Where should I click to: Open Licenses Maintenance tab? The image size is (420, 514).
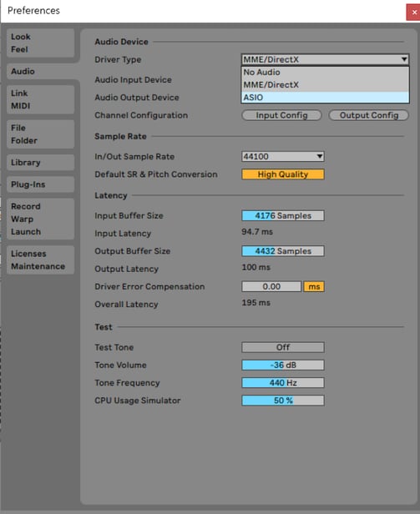click(x=40, y=260)
